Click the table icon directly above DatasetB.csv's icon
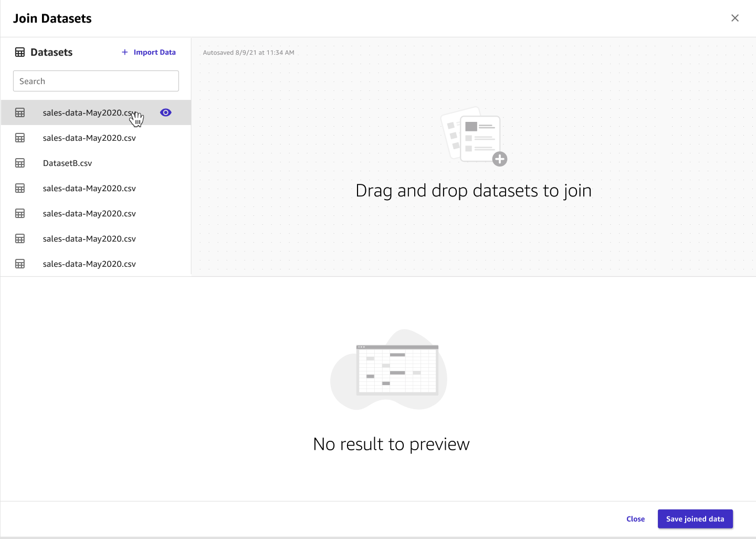This screenshot has height=539, width=756. 20,138
